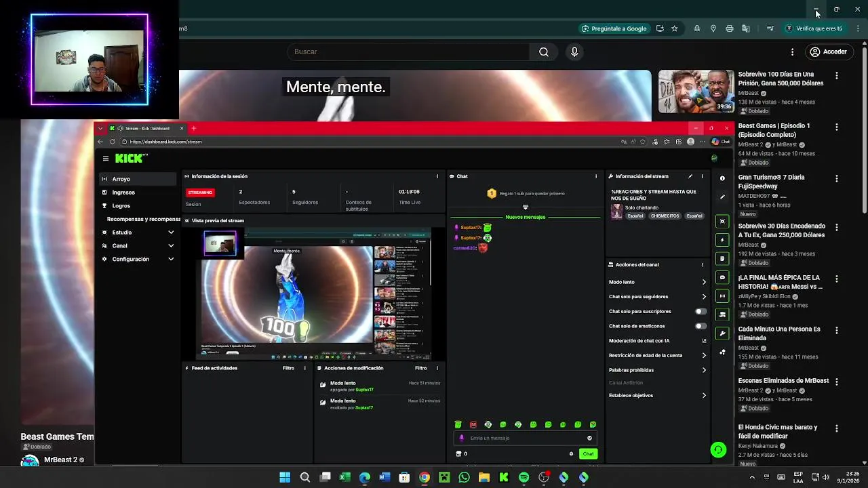
Task: Click the lightning bolt widget icon
Action: pos(722,240)
